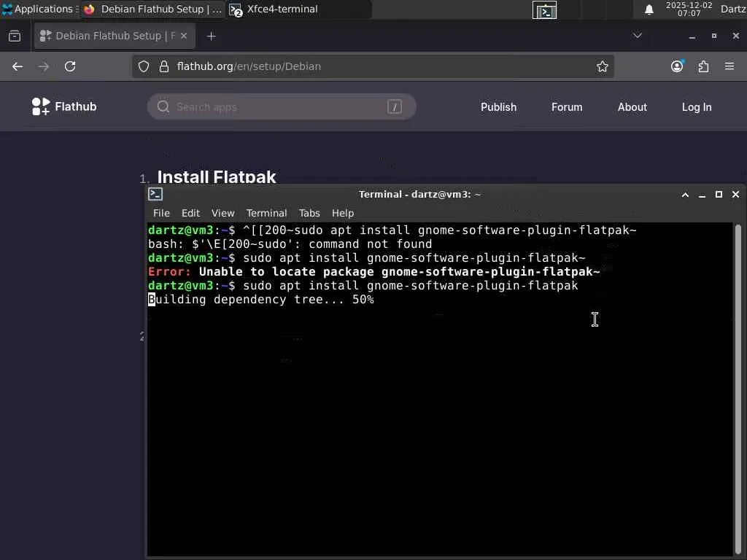This screenshot has height=560, width=747.
Task: Open the Publish link on Flathub
Action: click(498, 107)
